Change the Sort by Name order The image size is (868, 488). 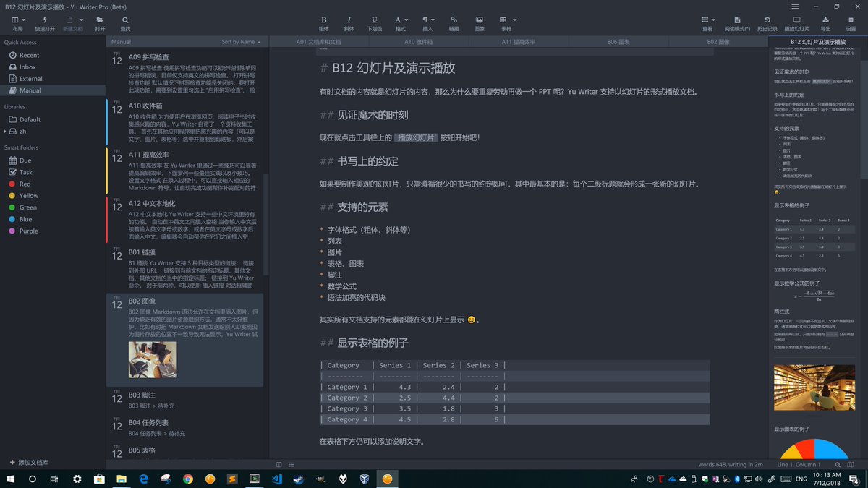coord(240,42)
